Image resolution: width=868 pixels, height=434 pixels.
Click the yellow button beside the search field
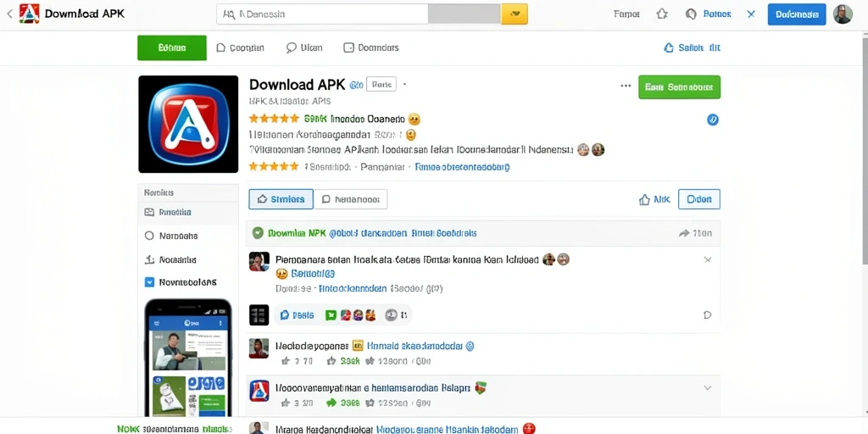[x=515, y=14]
